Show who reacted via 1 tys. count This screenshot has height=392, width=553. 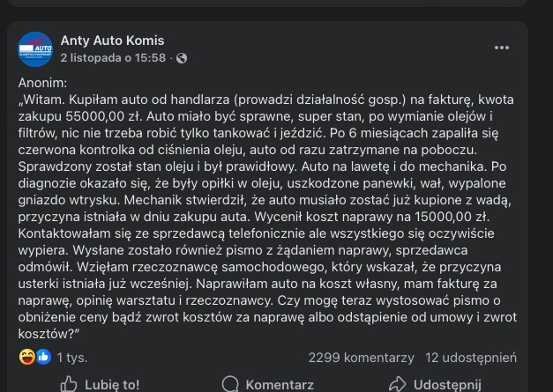click(x=72, y=358)
